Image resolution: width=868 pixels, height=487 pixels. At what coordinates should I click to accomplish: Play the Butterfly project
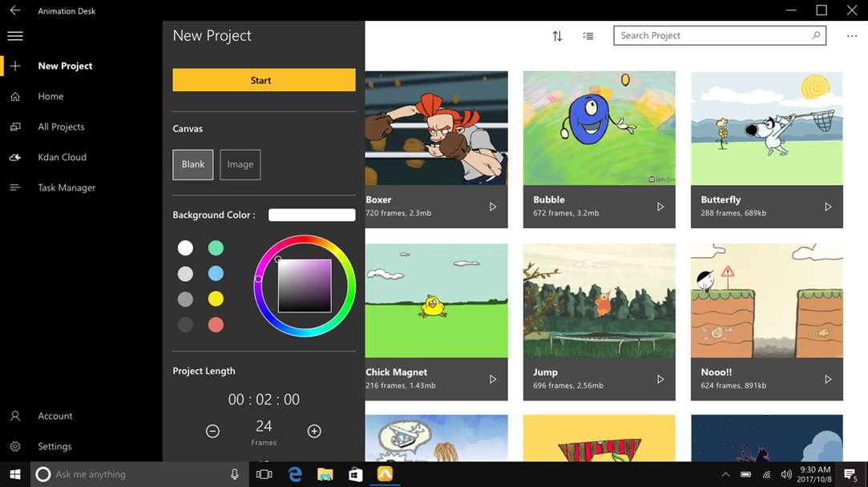pos(828,207)
